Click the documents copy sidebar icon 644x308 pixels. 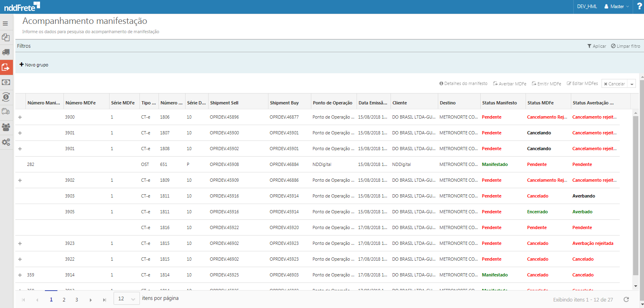[x=6, y=37]
